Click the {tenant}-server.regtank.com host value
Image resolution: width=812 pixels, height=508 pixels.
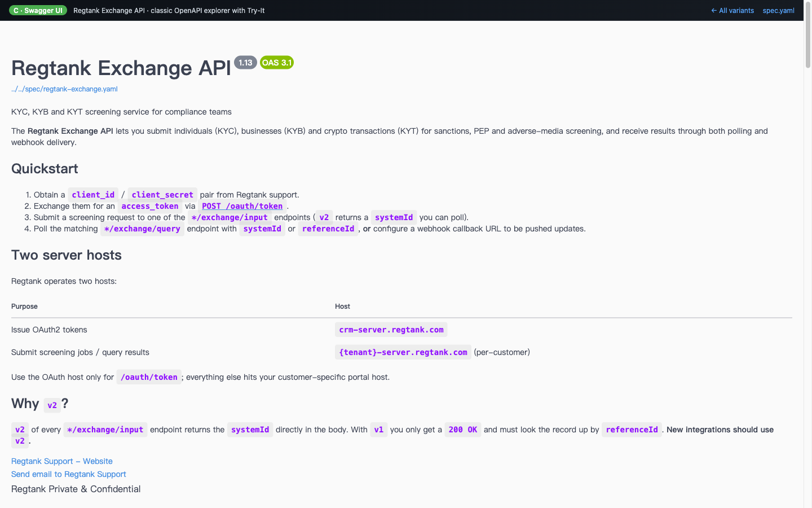pos(403,352)
